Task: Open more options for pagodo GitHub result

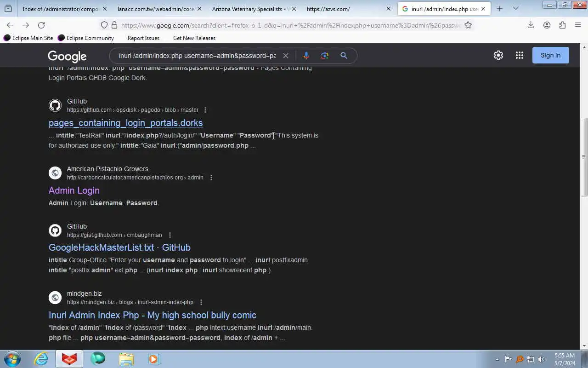Action: tap(205, 110)
